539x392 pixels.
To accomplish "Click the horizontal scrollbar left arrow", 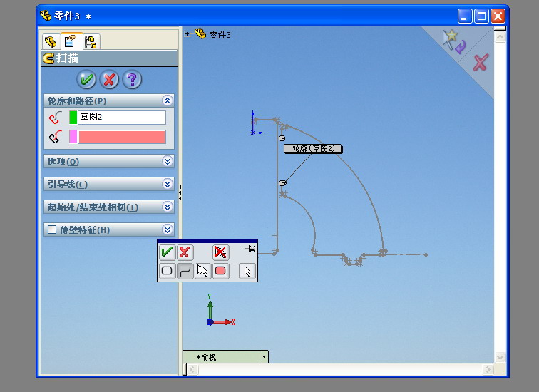I will [x=192, y=370].
